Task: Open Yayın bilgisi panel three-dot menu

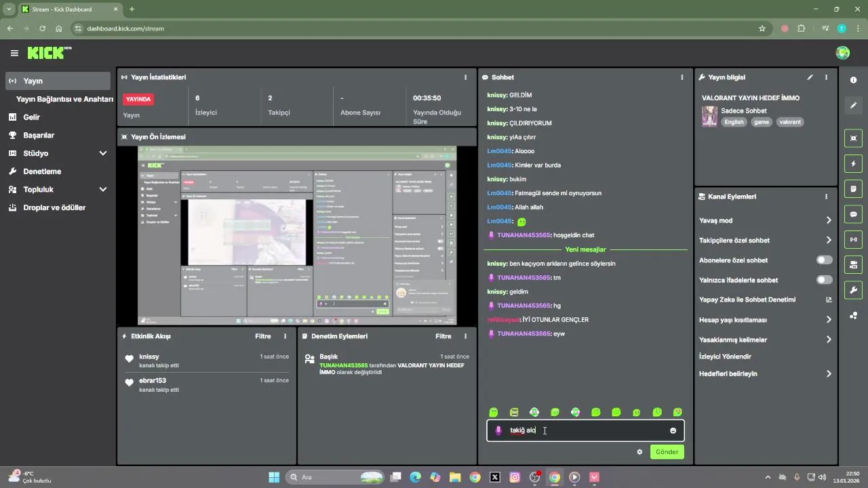Action: (826, 77)
